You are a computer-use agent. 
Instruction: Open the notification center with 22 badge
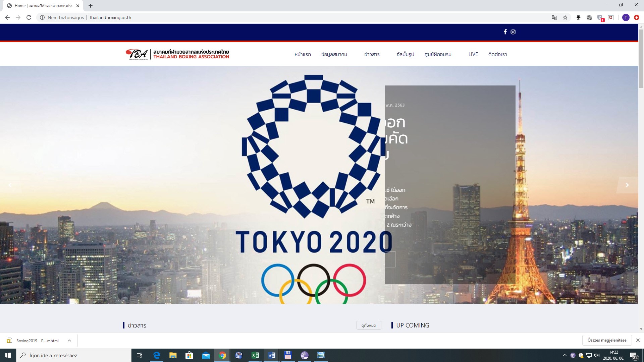[x=634, y=356]
